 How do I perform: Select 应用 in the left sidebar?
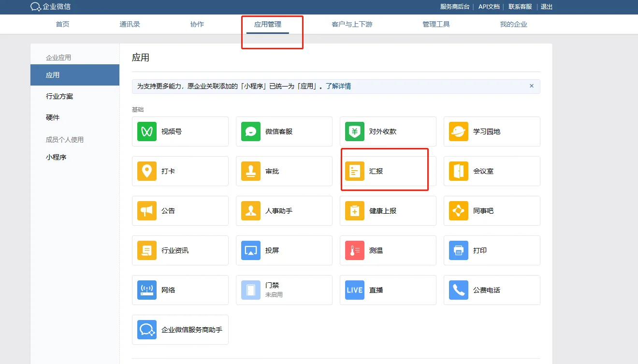(x=75, y=75)
